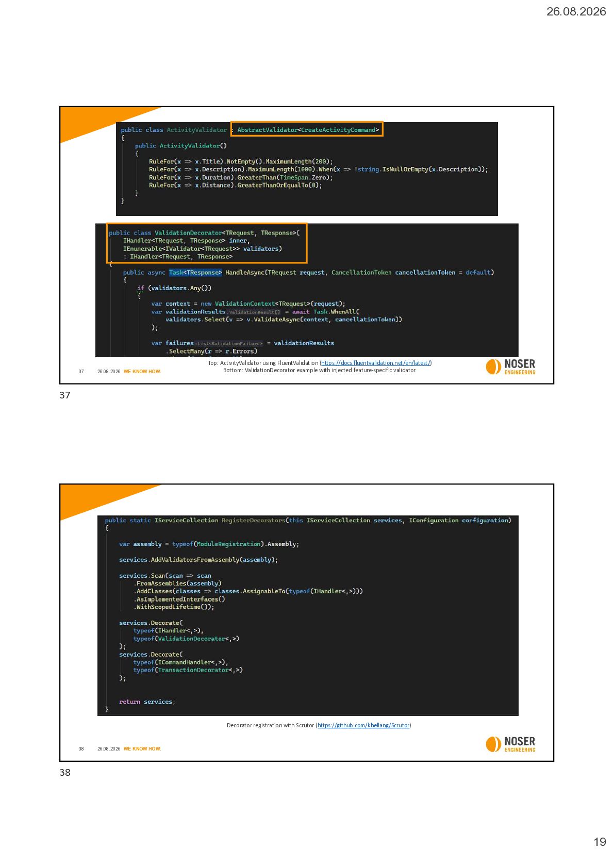Click the RuleFor x.Duration GreaterThan line
Screen dimensions: 614x868
[x=241, y=177]
